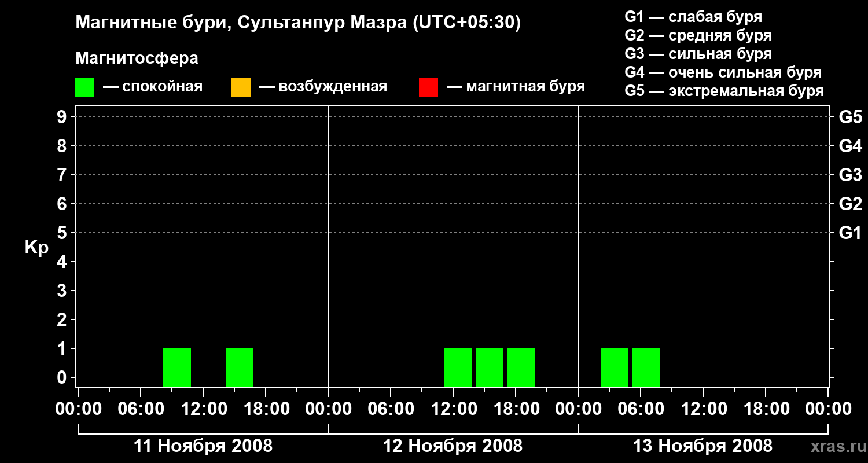
Task: Click the red 'магнитная буря' legend swatch
Action: click(x=428, y=87)
